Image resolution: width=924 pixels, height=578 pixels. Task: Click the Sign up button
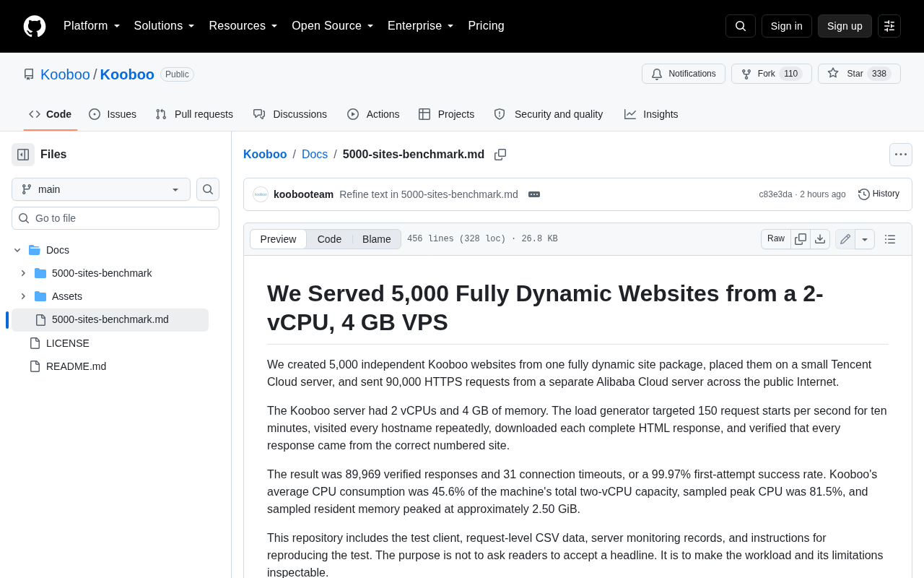845,26
